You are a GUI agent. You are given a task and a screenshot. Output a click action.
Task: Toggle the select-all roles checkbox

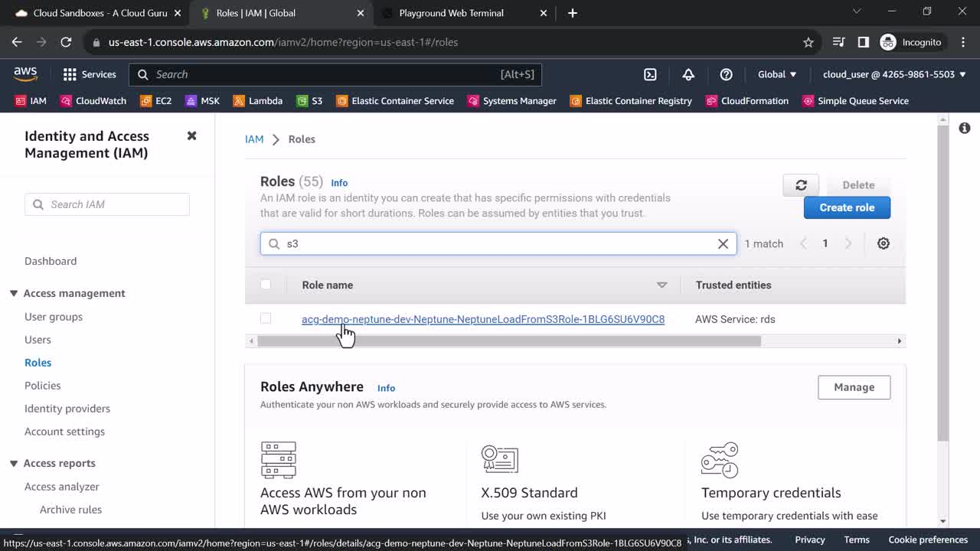click(x=266, y=285)
